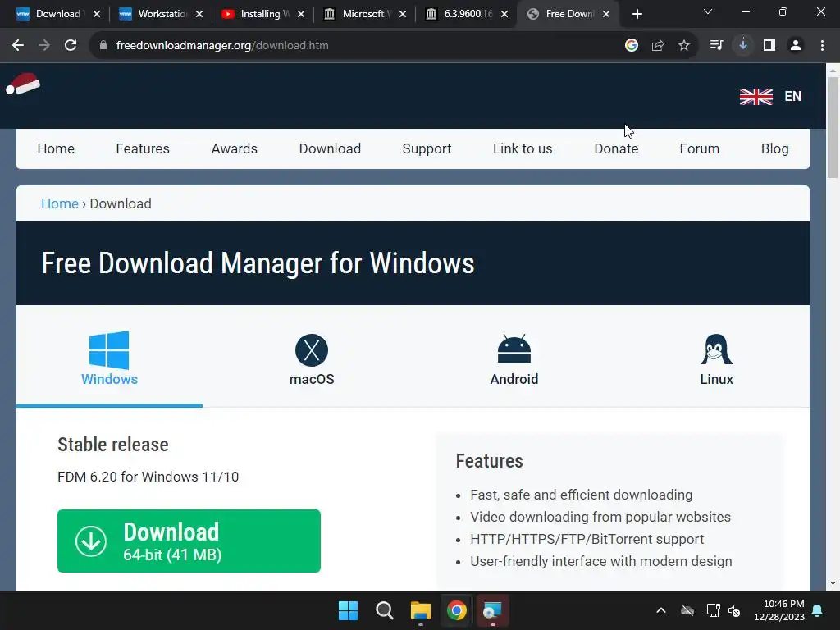Bookmark this page with the star icon
This screenshot has width=840, height=630.
coord(684,46)
